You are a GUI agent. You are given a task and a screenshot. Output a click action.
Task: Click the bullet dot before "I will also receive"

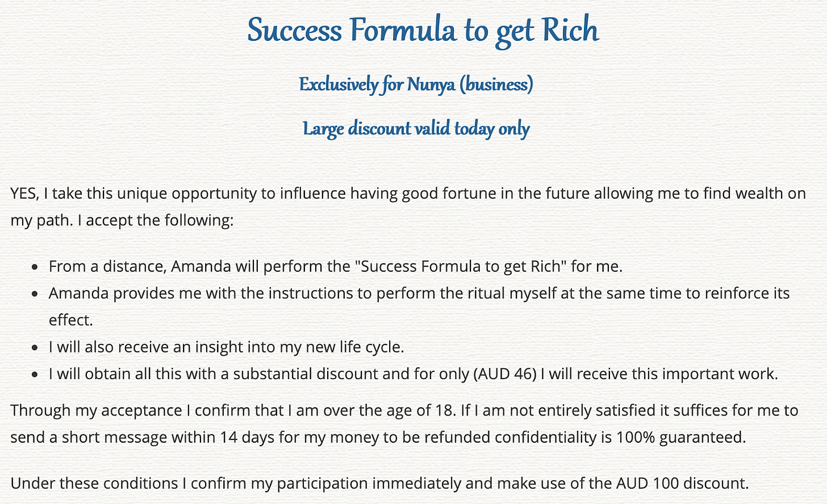pos(35,348)
